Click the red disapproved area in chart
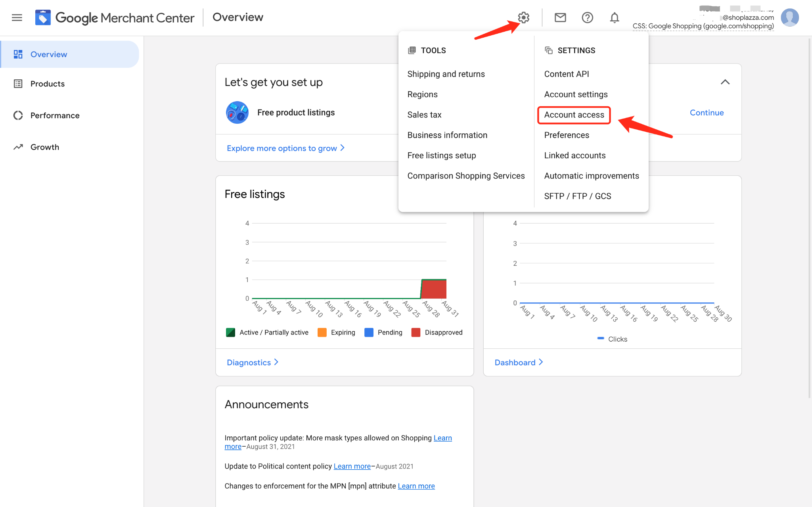The image size is (812, 507). pos(434,289)
